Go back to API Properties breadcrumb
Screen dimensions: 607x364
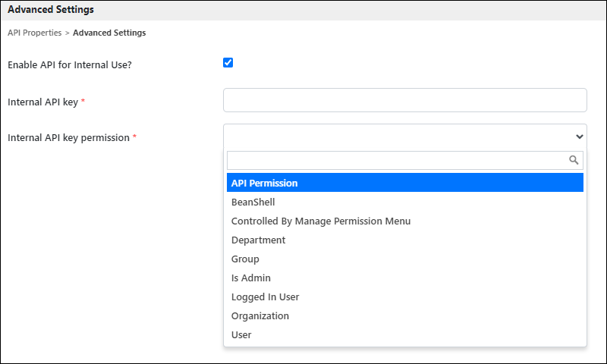tap(34, 33)
